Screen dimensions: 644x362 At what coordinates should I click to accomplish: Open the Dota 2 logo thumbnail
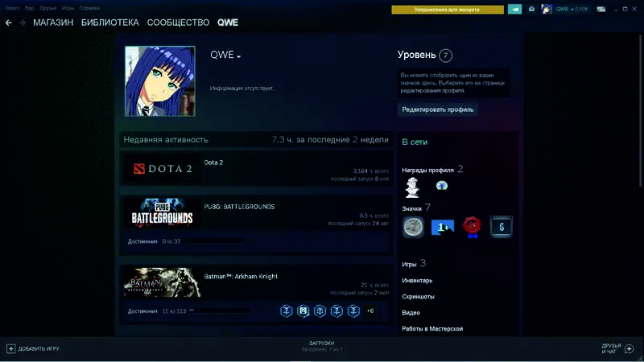coord(163,169)
